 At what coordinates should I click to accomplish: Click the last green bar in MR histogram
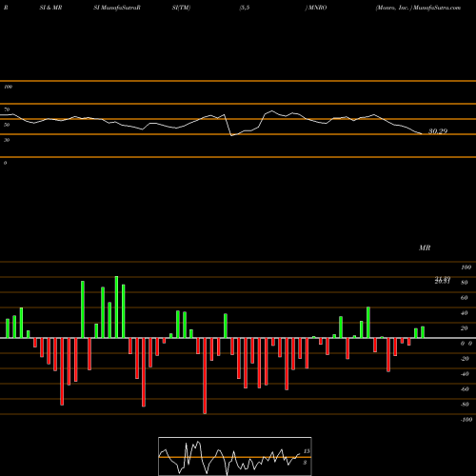[423, 332]
